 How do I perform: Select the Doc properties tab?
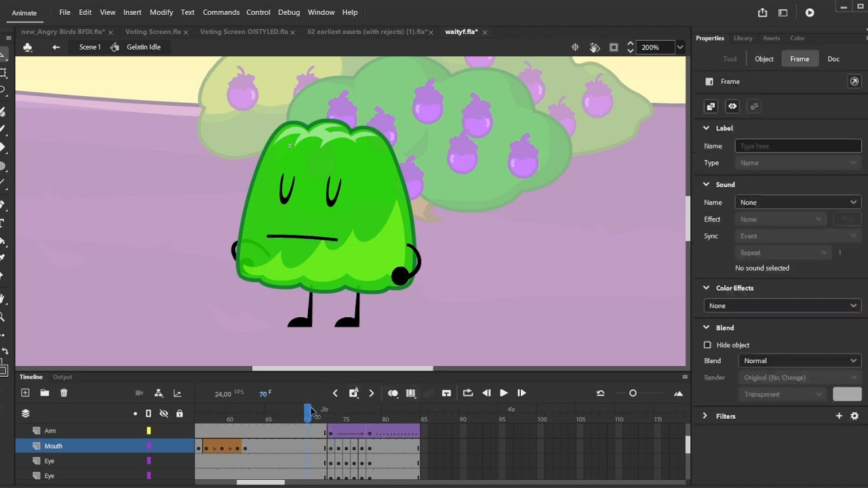[833, 59]
